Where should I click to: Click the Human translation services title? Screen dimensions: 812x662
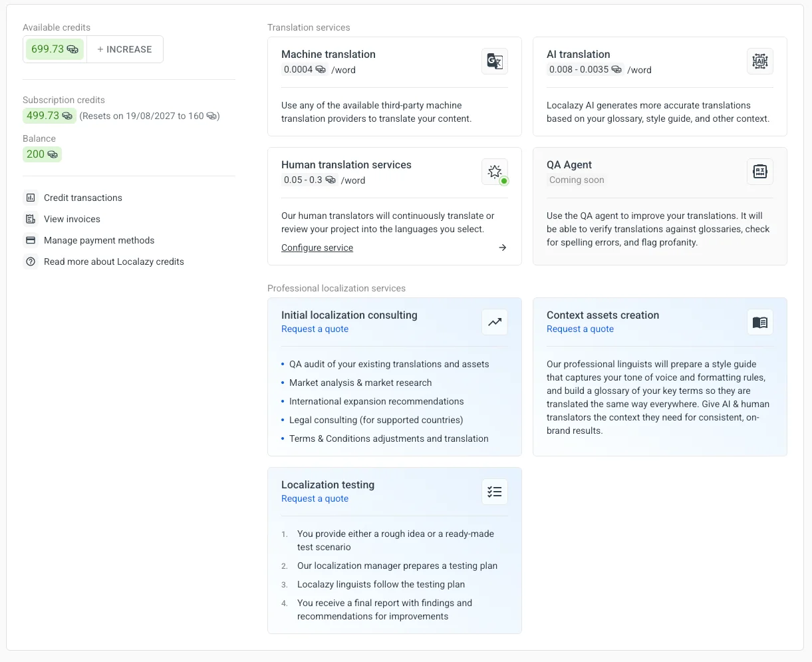pyautogui.click(x=346, y=165)
